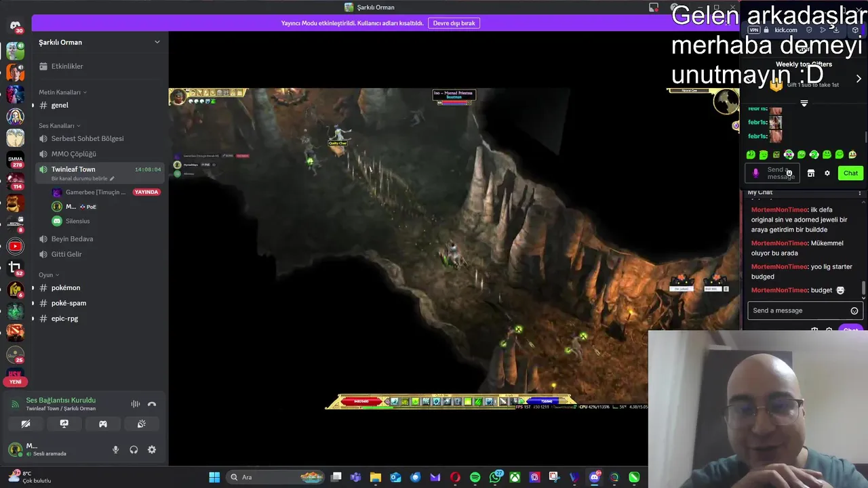This screenshot has height=488, width=868.
Task: Click the kick.com address bar
Action: [x=786, y=30]
